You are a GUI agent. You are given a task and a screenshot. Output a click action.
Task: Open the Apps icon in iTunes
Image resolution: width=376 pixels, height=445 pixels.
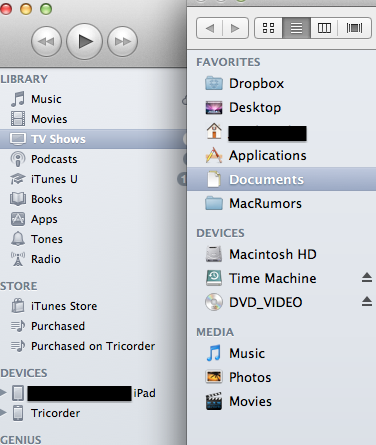(18, 219)
